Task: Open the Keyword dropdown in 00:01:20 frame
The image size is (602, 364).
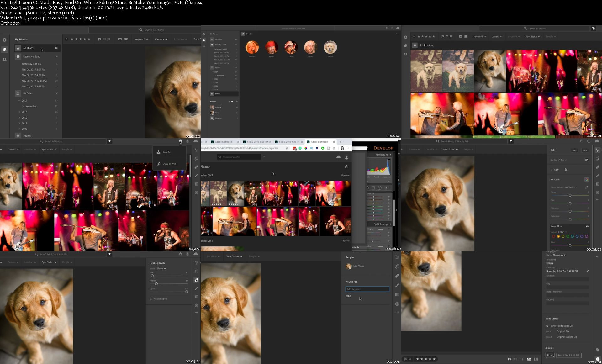Action: click(141, 39)
